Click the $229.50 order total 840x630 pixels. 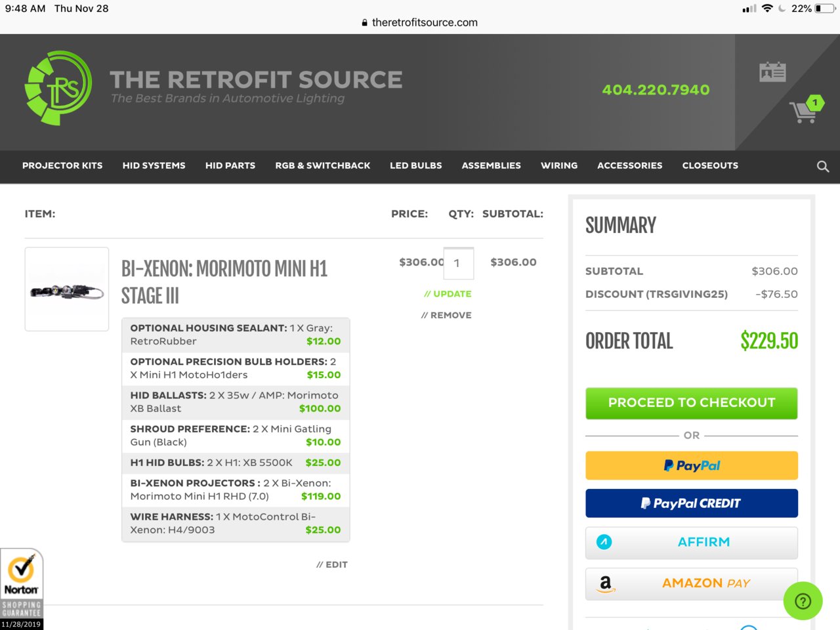click(769, 341)
